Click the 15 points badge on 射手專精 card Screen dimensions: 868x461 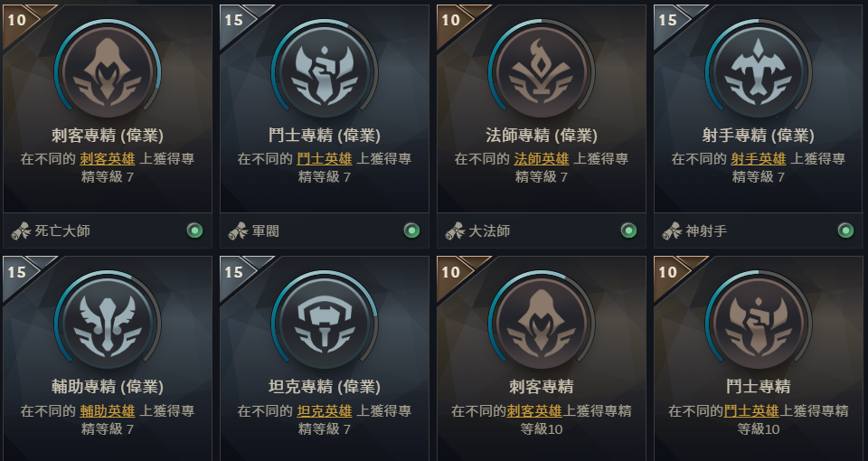tap(667, 20)
